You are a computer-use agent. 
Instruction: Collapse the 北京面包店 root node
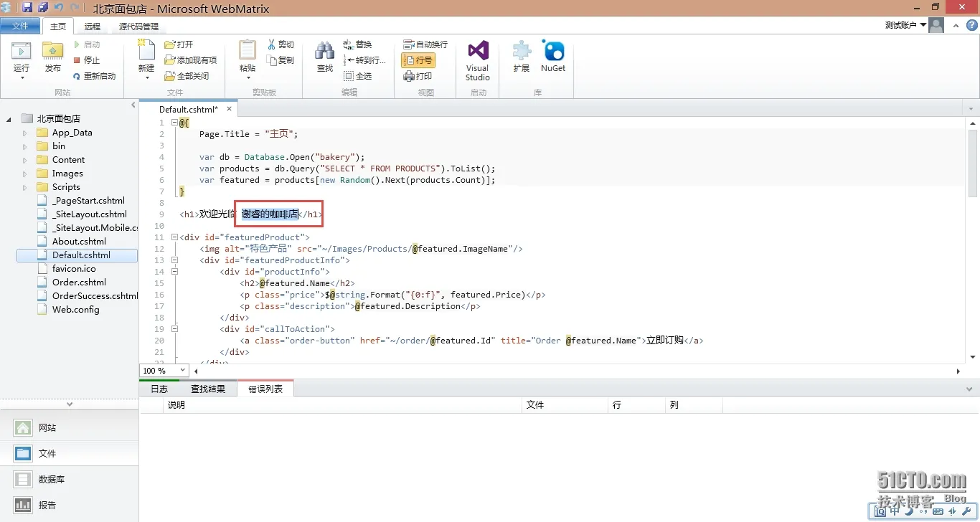(9, 119)
